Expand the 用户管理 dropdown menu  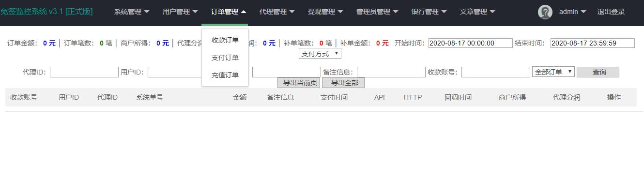pyautogui.click(x=180, y=12)
